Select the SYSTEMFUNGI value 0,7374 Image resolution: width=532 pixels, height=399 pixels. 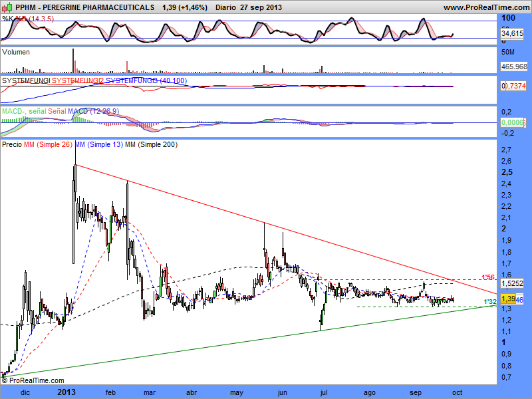tap(513, 86)
